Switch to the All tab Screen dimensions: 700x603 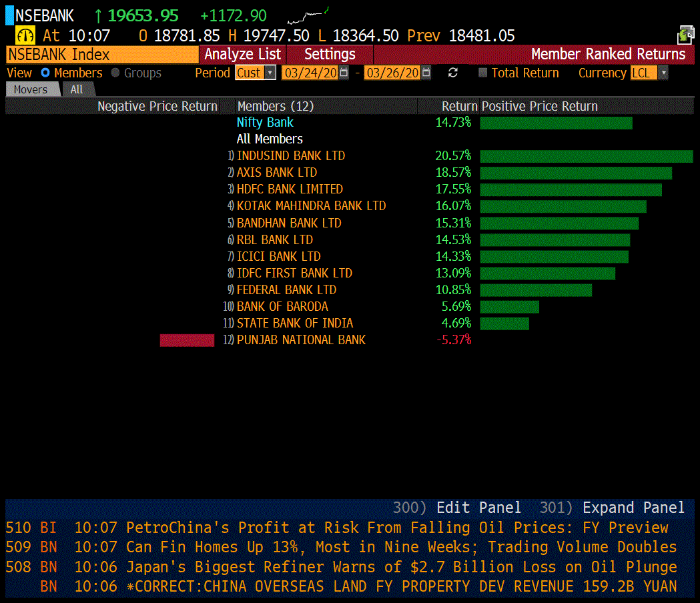pyautogui.click(x=77, y=89)
